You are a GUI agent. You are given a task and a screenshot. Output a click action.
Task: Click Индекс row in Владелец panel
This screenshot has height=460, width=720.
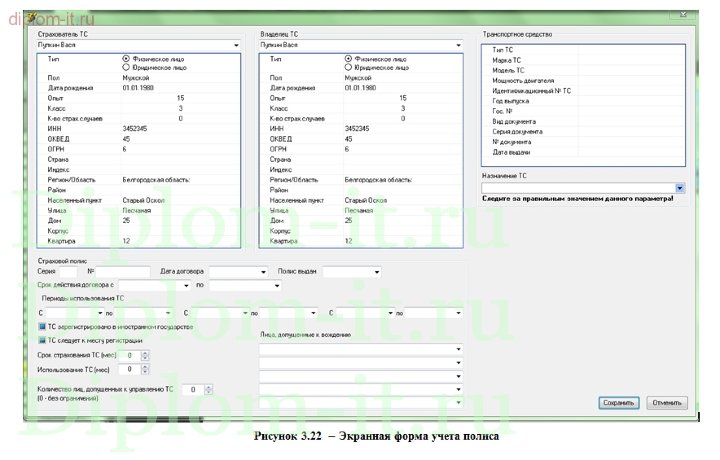pyautogui.click(x=361, y=169)
